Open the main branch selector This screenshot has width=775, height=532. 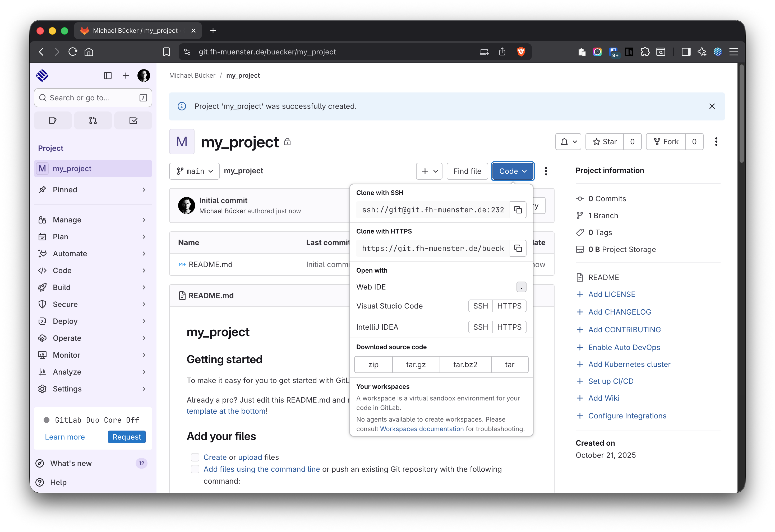[195, 171]
